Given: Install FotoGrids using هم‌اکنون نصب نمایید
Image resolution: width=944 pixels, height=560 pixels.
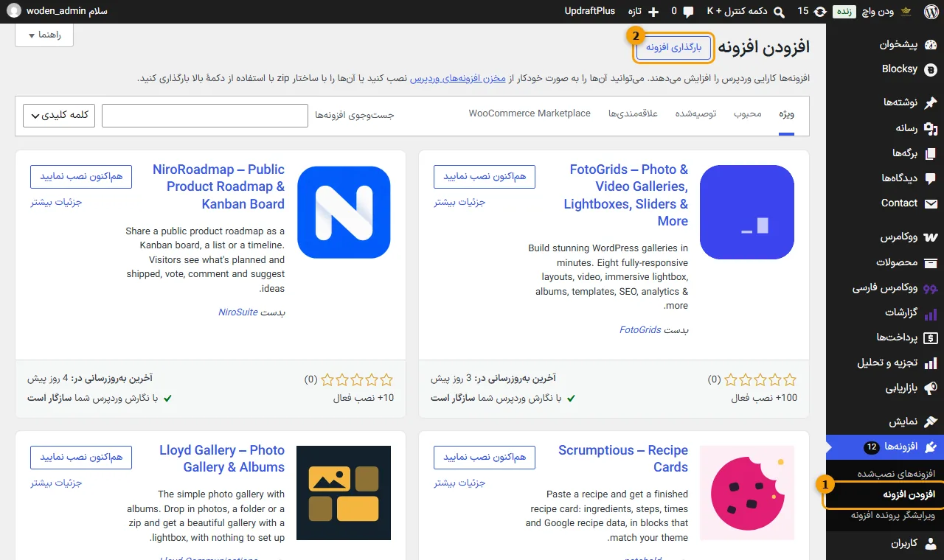Looking at the screenshot, I should click(x=485, y=177).
